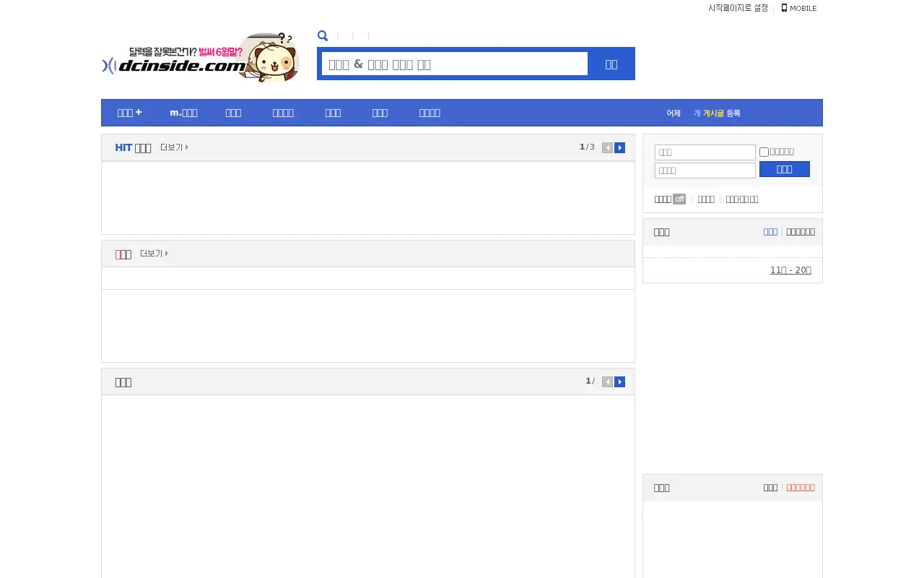Image resolution: width=924 pixels, height=578 pixels.
Task: Select the red tab in lower-right panel
Action: click(801, 488)
